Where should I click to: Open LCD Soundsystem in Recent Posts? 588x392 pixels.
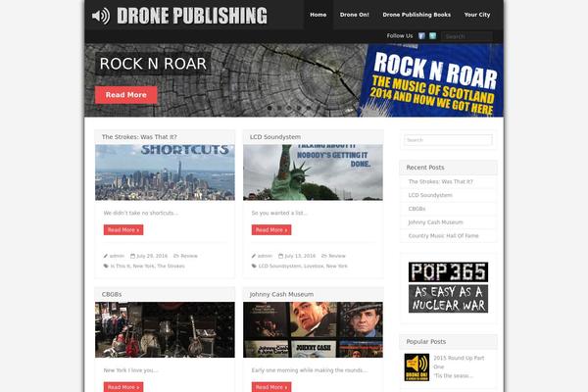(x=430, y=195)
